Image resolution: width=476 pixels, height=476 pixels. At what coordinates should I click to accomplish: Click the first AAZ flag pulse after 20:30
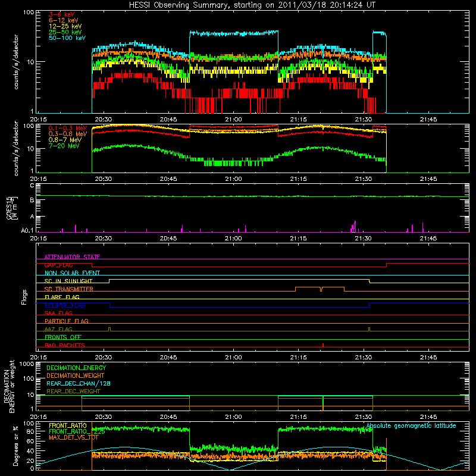click(x=109, y=329)
